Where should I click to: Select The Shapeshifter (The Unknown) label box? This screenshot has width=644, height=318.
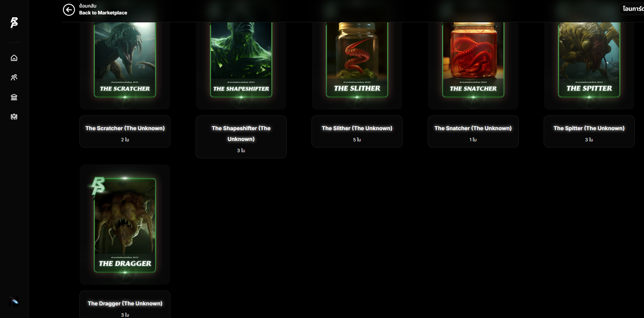coord(241,137)
